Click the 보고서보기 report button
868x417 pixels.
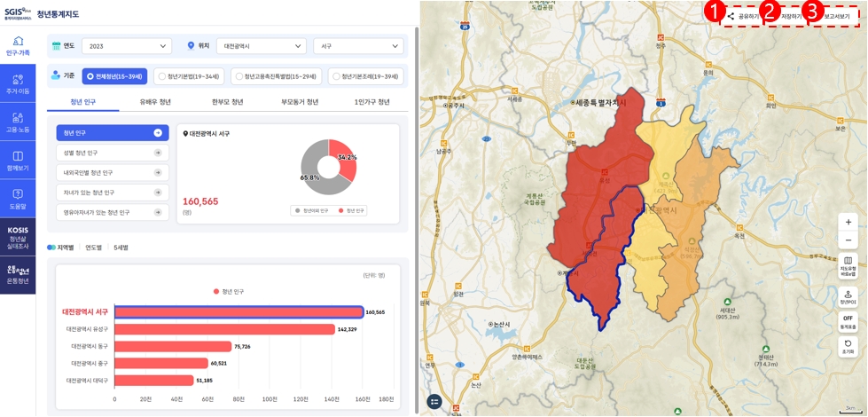point(836,16)
